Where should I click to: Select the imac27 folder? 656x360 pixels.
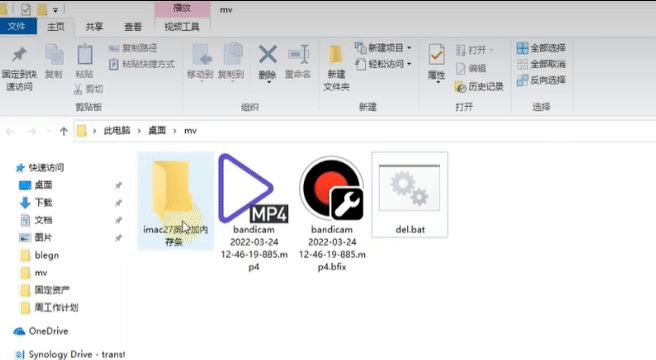click(175, 201)
